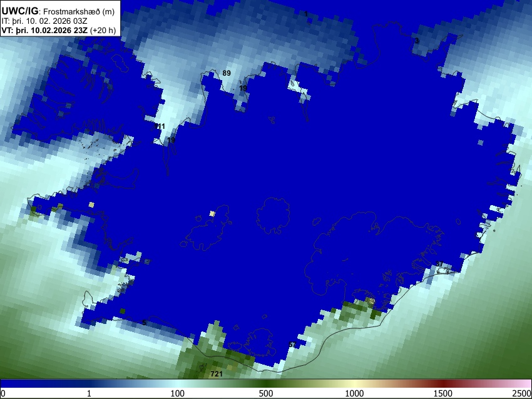The width and height of the screenshot is (532, 399).
Task: Click the colorbar tick label "1500"
Action: [443, 393]
